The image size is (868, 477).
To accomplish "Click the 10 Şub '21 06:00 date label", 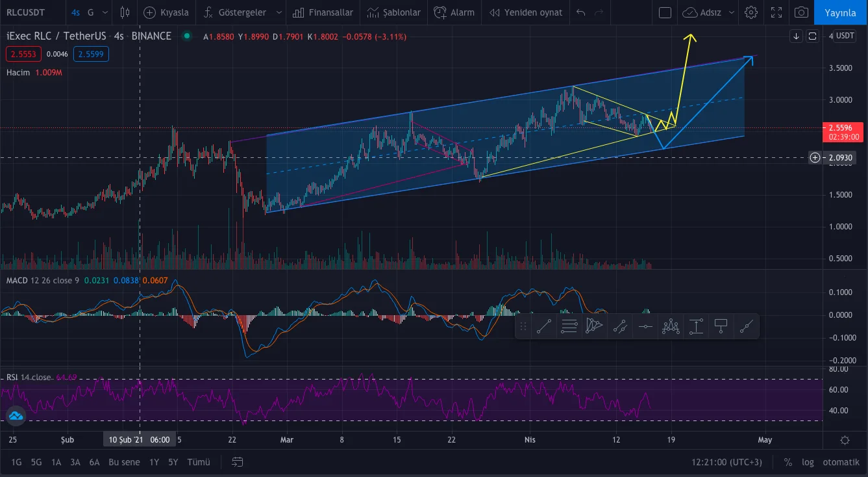I will 140,440.
